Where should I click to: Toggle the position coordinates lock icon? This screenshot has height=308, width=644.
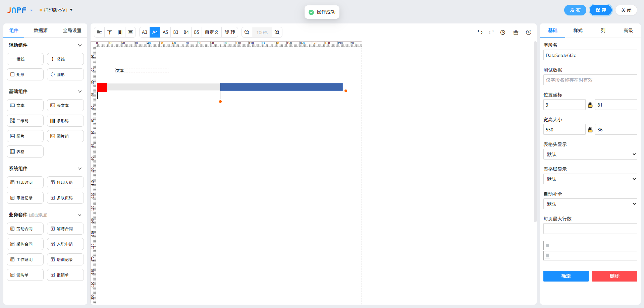[590, 105]
